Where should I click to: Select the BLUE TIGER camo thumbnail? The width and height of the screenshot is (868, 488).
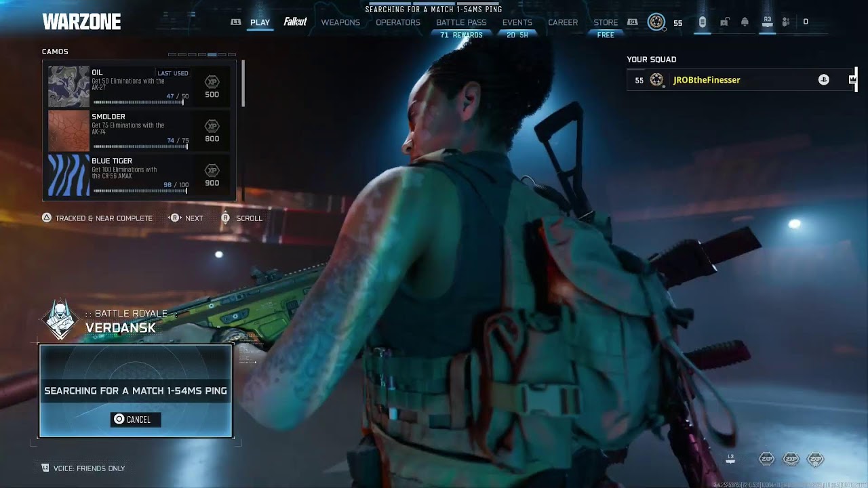[x=68, y=176]
